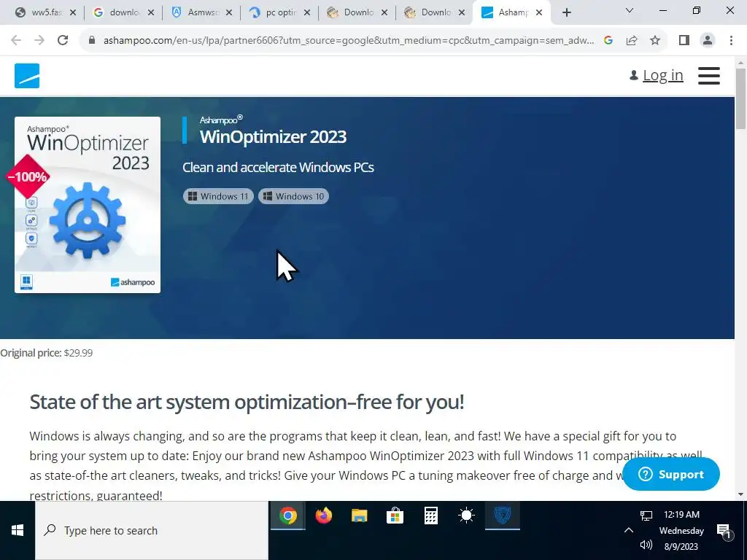
Task: Open Firefox from the taskbar
Action: (x=323, y=516)
